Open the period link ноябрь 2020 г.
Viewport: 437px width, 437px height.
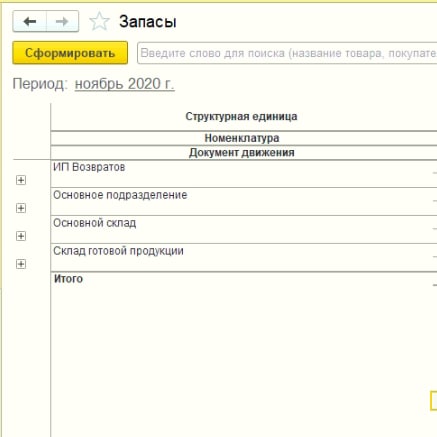125,84
